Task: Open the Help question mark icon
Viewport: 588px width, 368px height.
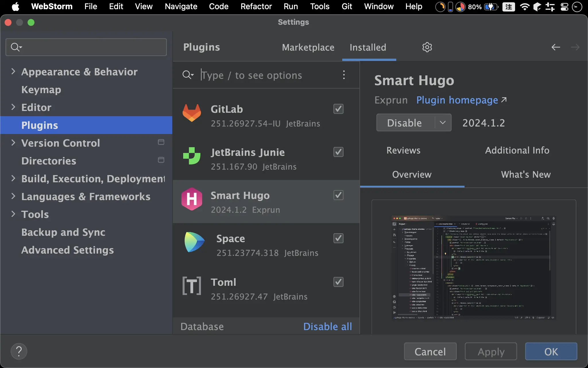Action: click(x=19, y=351)
